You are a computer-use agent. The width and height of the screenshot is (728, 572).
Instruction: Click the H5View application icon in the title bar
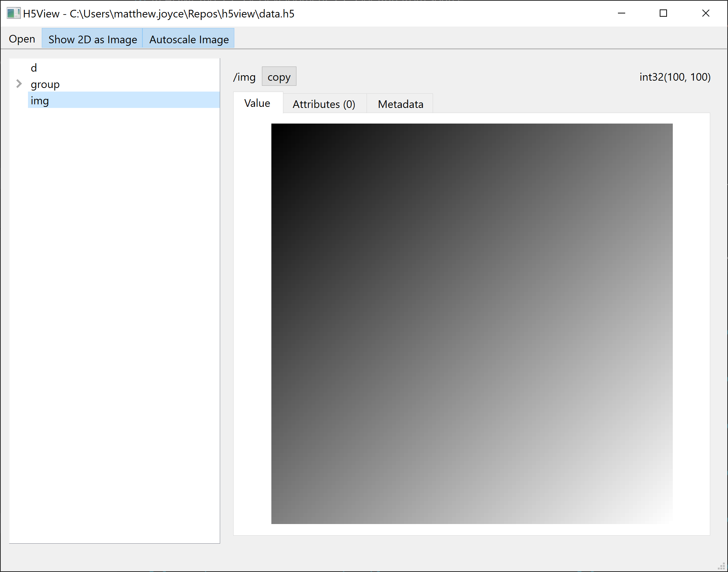click(x=14, y=13)
